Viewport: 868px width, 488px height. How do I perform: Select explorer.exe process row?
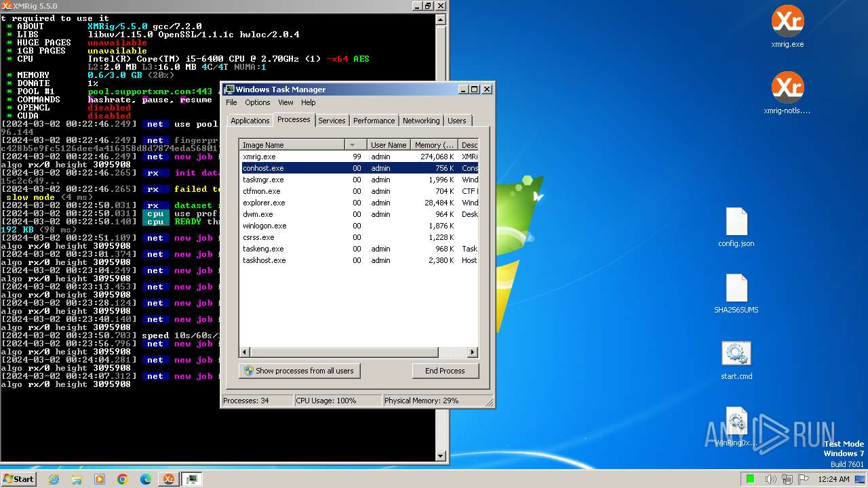coord(359,203)
